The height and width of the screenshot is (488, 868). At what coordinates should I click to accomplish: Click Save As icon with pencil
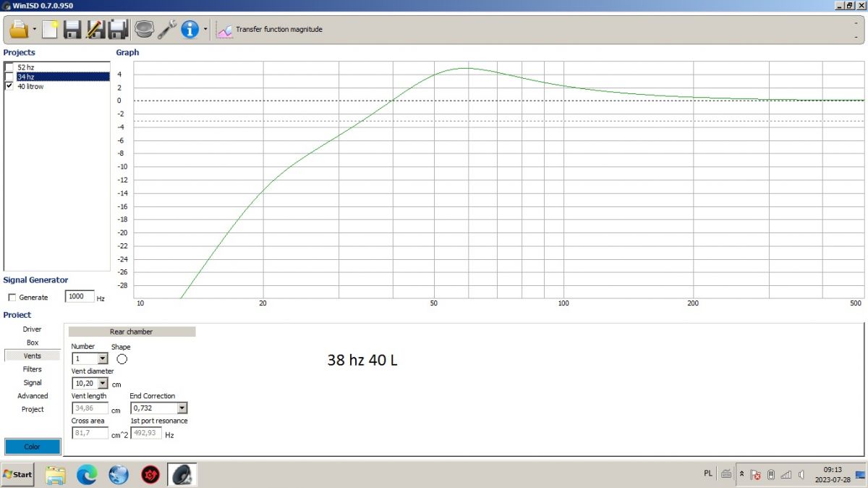[95, 30]
